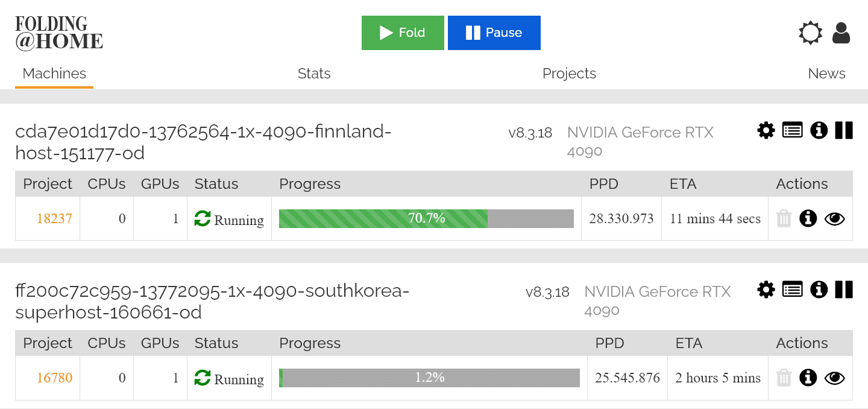Image resolution: width=868 pixels, height=409 pixels.
Task: Show info for the southkorea machine
Action: coord(819,290)
